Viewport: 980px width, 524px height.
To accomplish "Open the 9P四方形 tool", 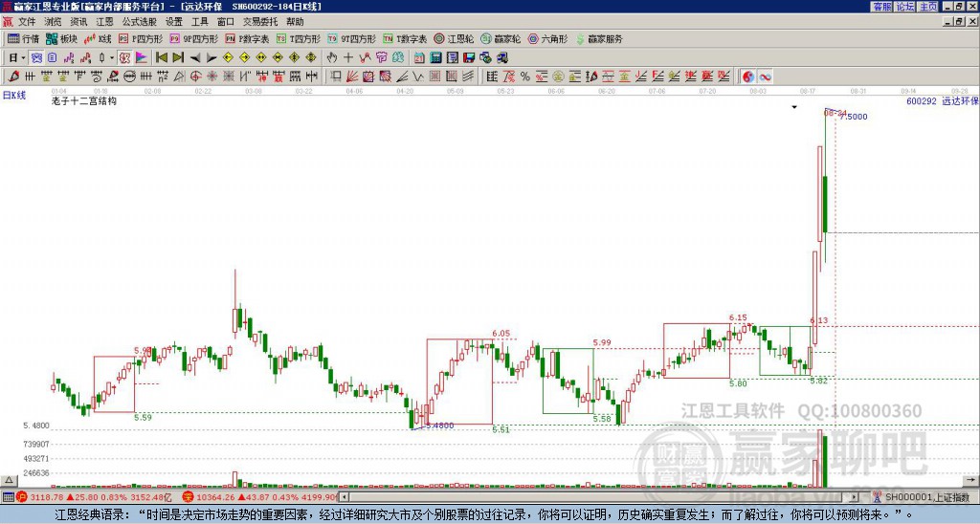I will [193, 38].
